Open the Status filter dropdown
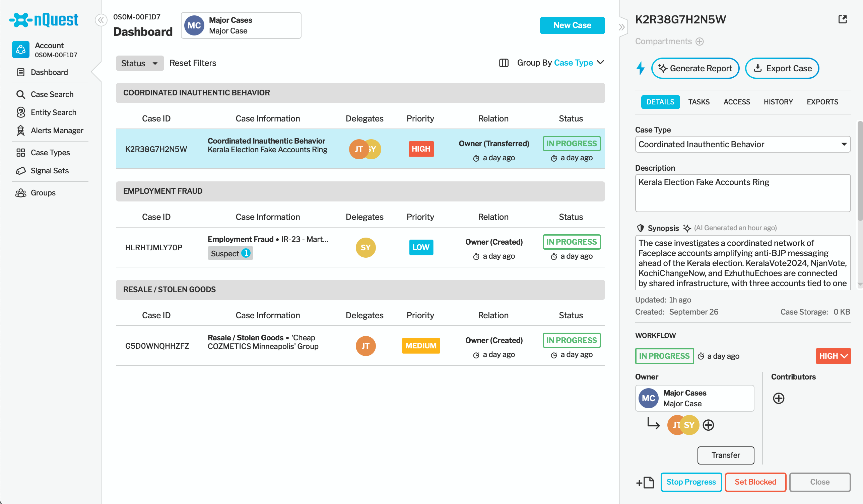 (x=139, y=63)
